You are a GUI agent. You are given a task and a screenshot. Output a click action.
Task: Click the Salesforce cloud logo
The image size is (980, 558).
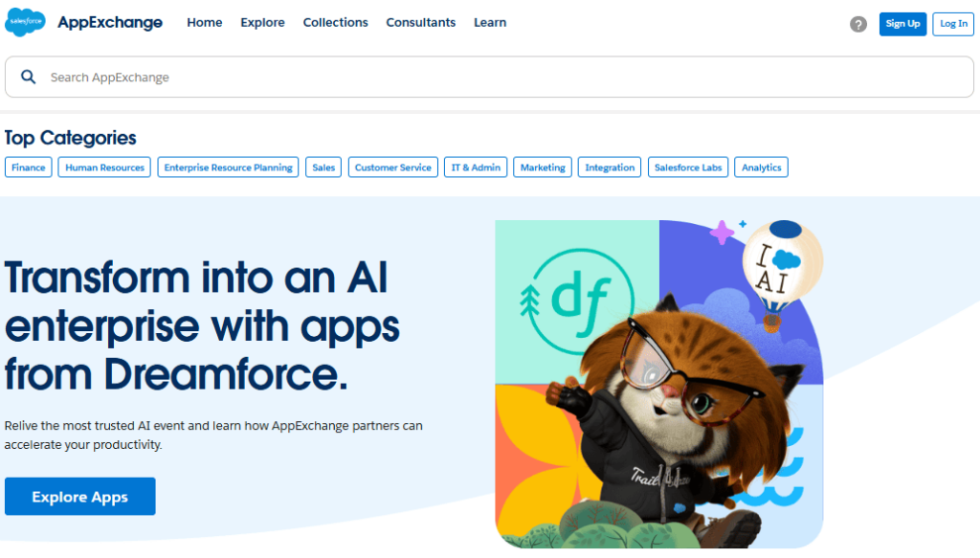(x=25, y=23)
